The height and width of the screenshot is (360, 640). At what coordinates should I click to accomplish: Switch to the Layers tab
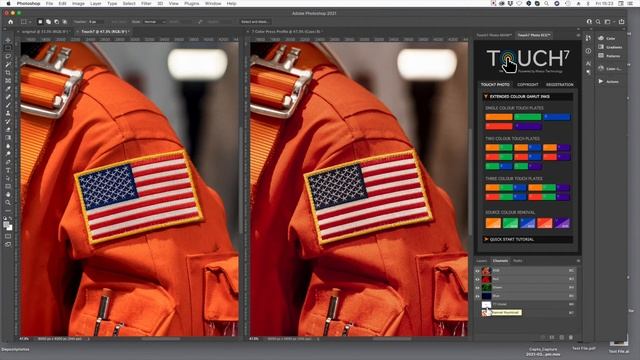coord(482,261)
